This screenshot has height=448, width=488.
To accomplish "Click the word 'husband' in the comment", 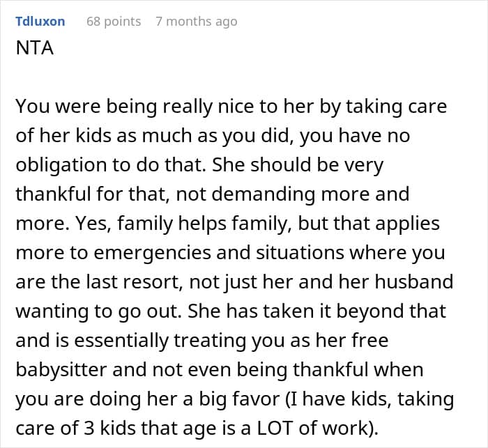I will pyautogui.click(x=414, y=282).
